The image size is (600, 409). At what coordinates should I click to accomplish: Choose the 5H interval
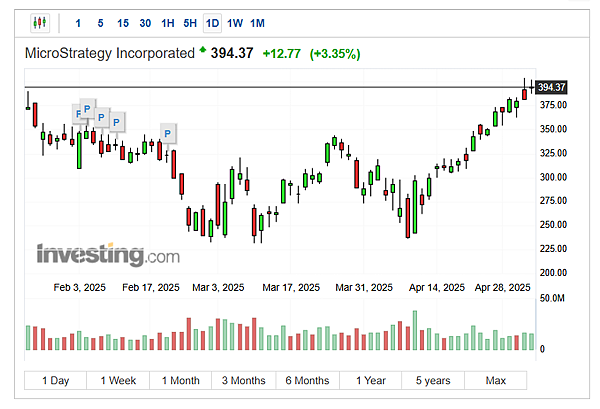190,23
